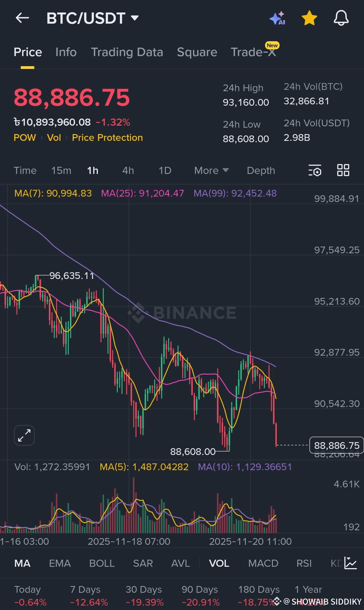This screenshot has width=364, height=610.
Task: Tap the Vol: 1,272.35991 label
Action: pyautogui.click(x=52, y=467)
